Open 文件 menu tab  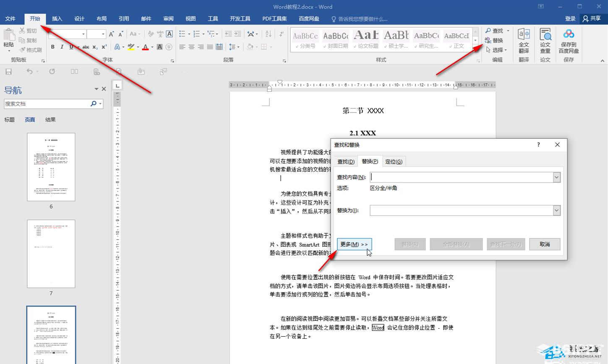point(10,18)
